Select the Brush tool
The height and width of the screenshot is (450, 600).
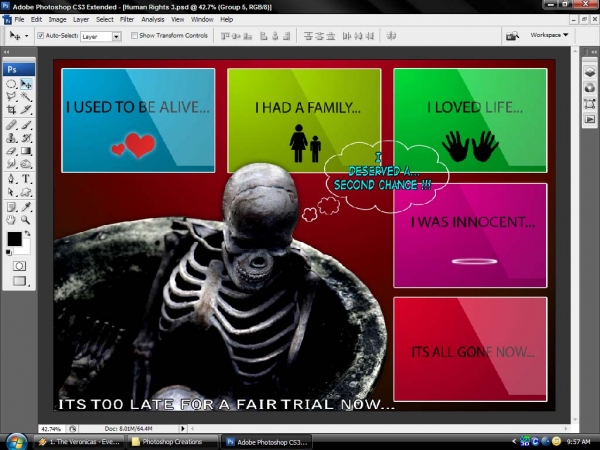coord(26,125)
